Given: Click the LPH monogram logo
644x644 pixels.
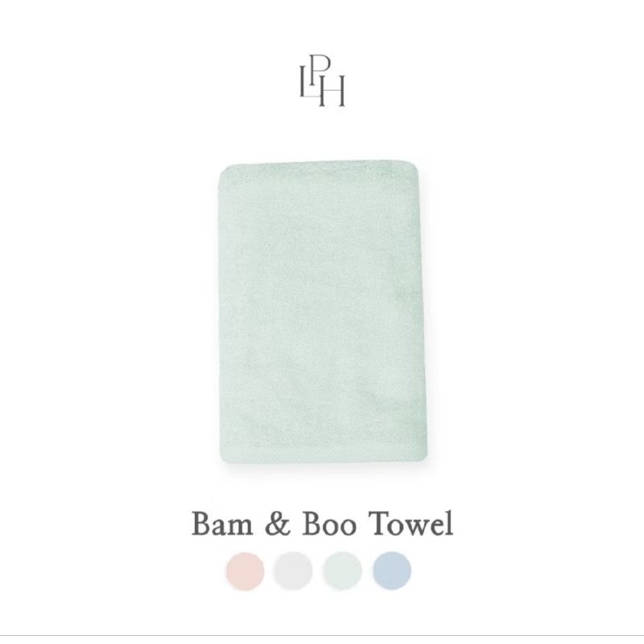Looking at the screenshot, I should click(x=322, y=86).
